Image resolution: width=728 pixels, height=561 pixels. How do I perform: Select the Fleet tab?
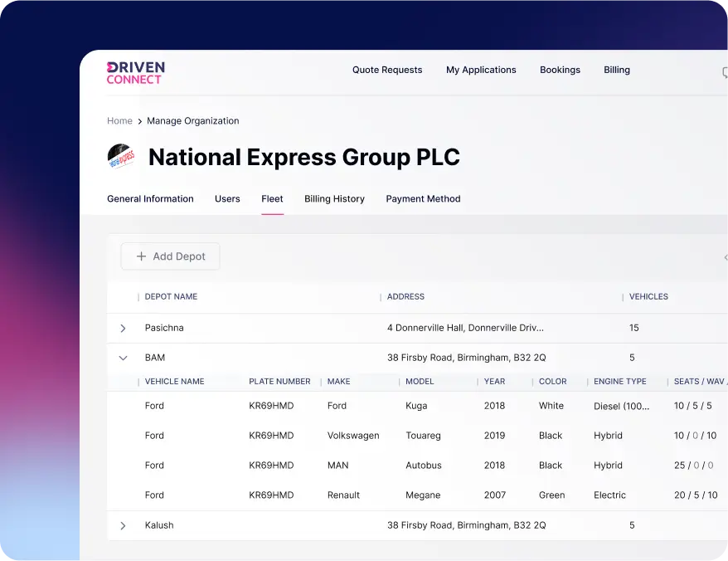[x=272, y=199]
